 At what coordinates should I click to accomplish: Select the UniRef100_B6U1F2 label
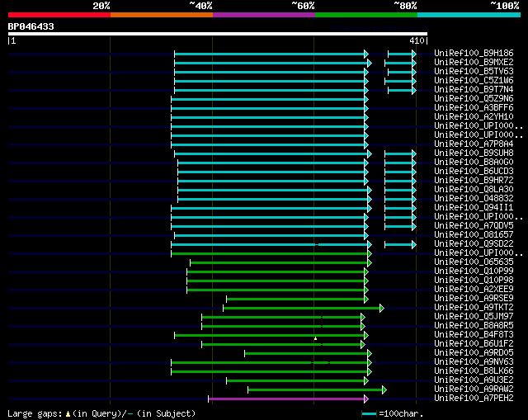click(474, 344)
